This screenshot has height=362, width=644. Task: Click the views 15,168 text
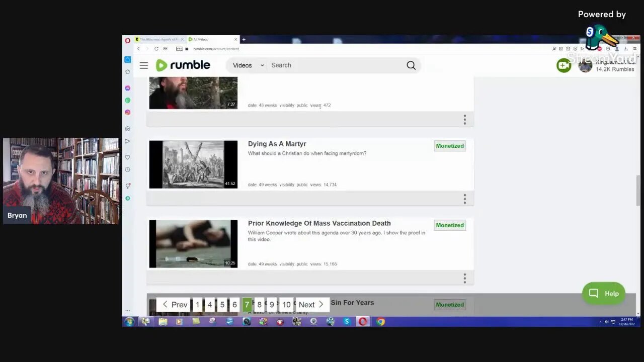pos(324,264)
